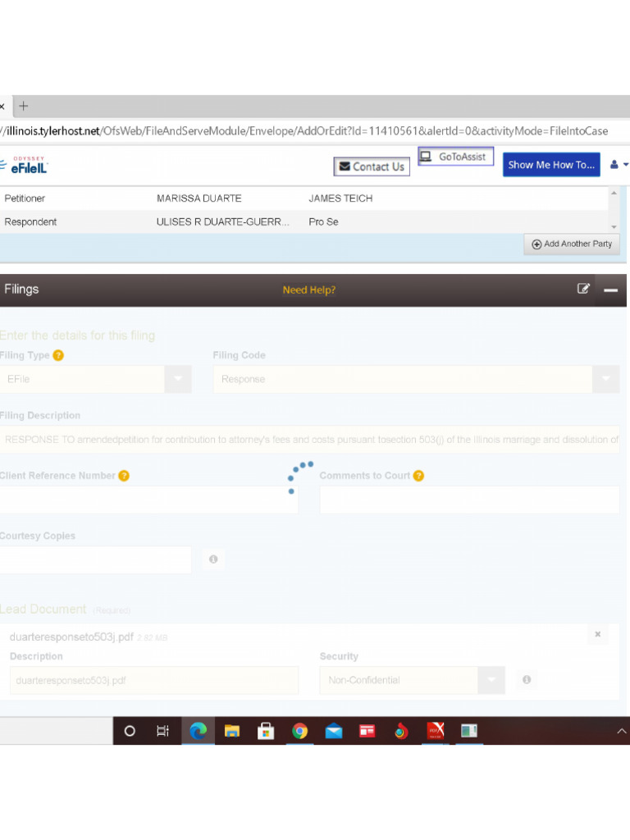Screen dimensions: 630x840
Task: Click the Security info icon
Action: pos(527,680)
